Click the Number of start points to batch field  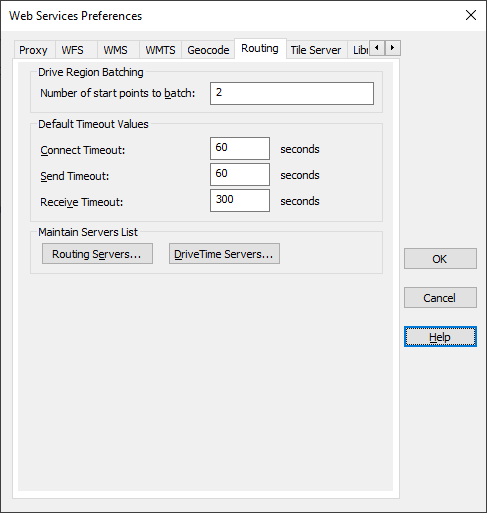(292, 93)
